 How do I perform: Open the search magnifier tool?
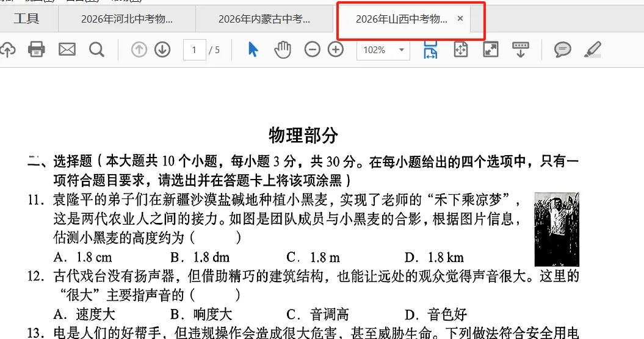(96, 49)
